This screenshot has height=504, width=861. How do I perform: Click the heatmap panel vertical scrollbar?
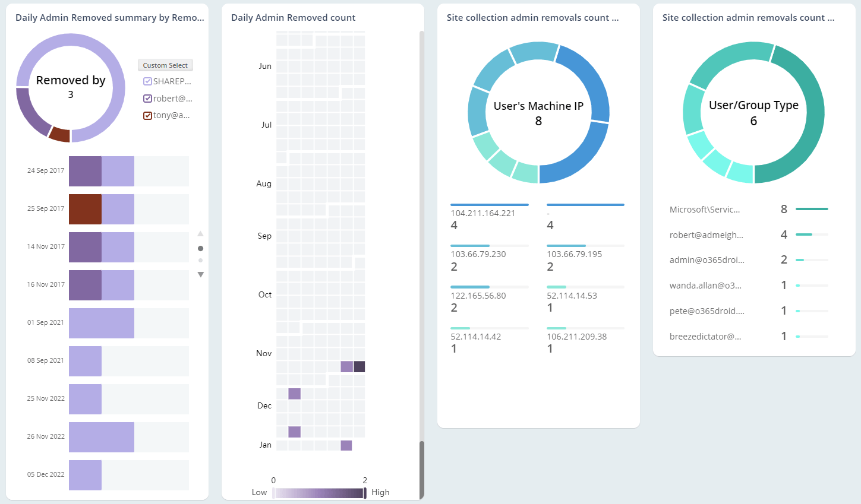point(421,469)
